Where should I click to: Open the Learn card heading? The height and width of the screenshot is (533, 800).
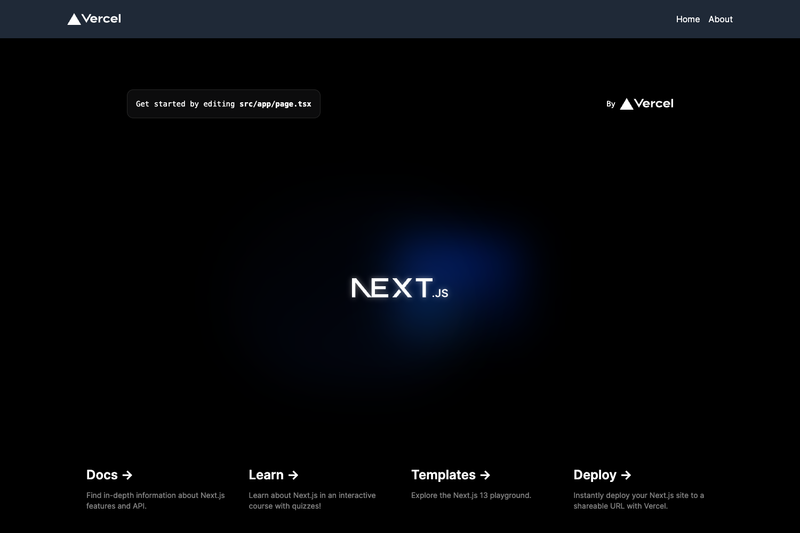click(273, 475)
